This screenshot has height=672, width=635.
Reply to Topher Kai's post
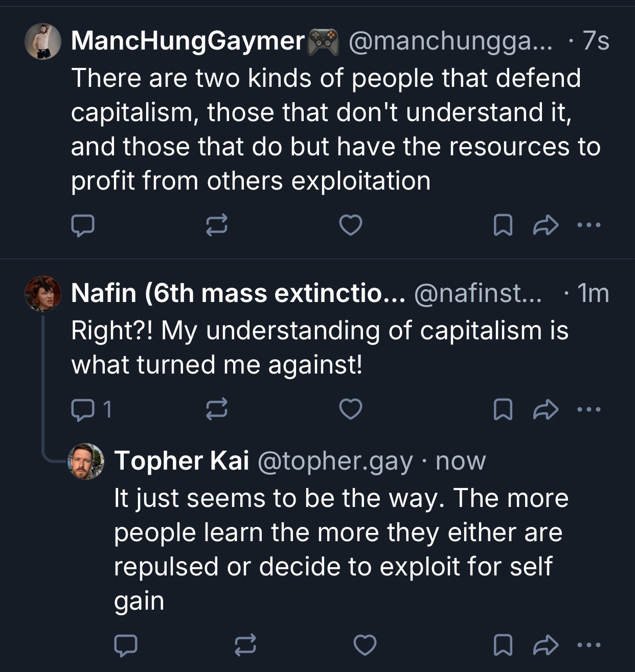pyautogui.click(x=125, y=645)
